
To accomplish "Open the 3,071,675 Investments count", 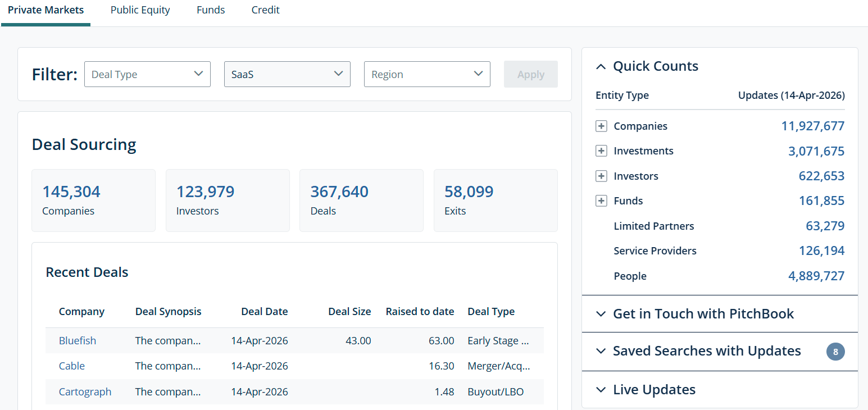I will coord(816,151).
